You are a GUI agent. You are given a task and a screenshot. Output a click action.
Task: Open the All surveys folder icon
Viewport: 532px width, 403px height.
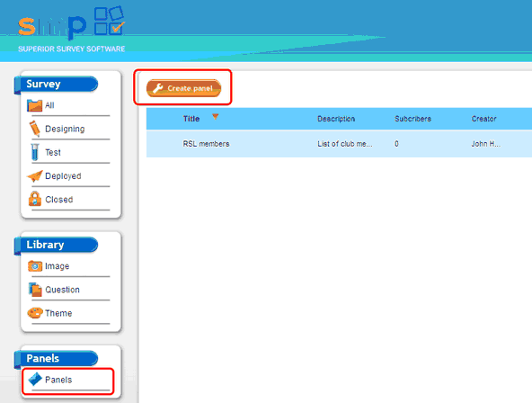pyautogui.click(x=35, y=105)
